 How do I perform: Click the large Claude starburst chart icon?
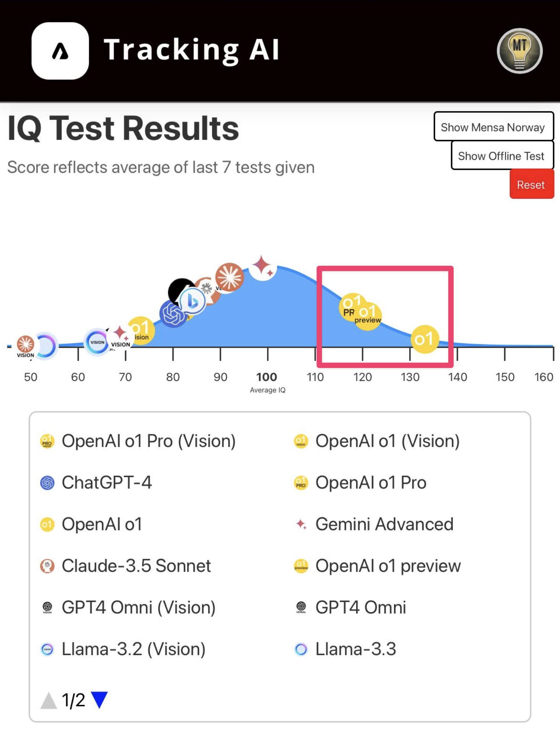[x=229, y=278]
